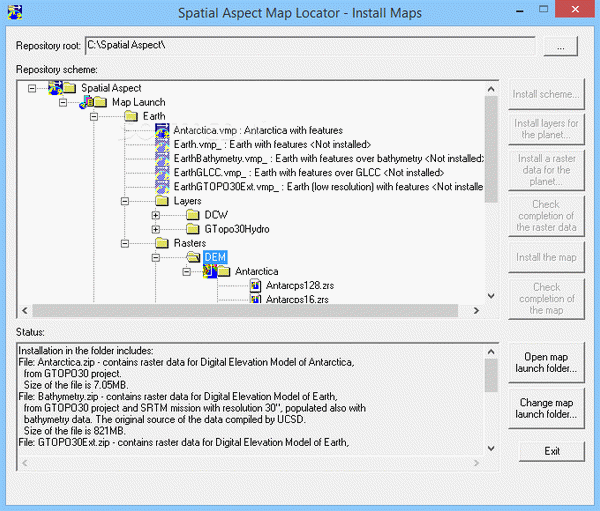Click the Antarcps16.zrs raster file icon

click(256, 299)
